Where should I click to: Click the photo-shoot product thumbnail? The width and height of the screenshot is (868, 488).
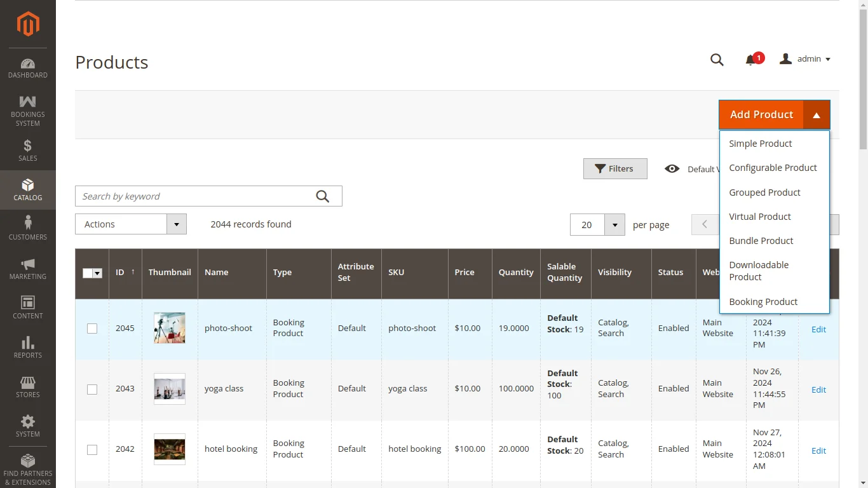tap(169, 328)
